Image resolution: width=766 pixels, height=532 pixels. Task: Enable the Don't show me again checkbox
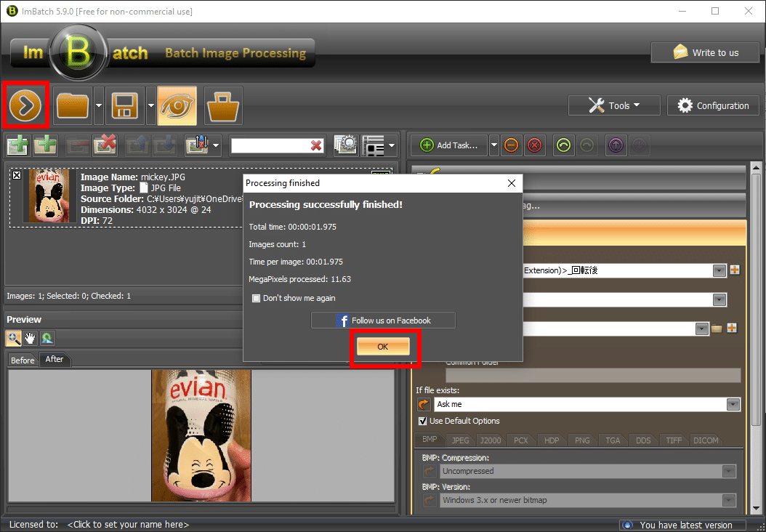256,298
